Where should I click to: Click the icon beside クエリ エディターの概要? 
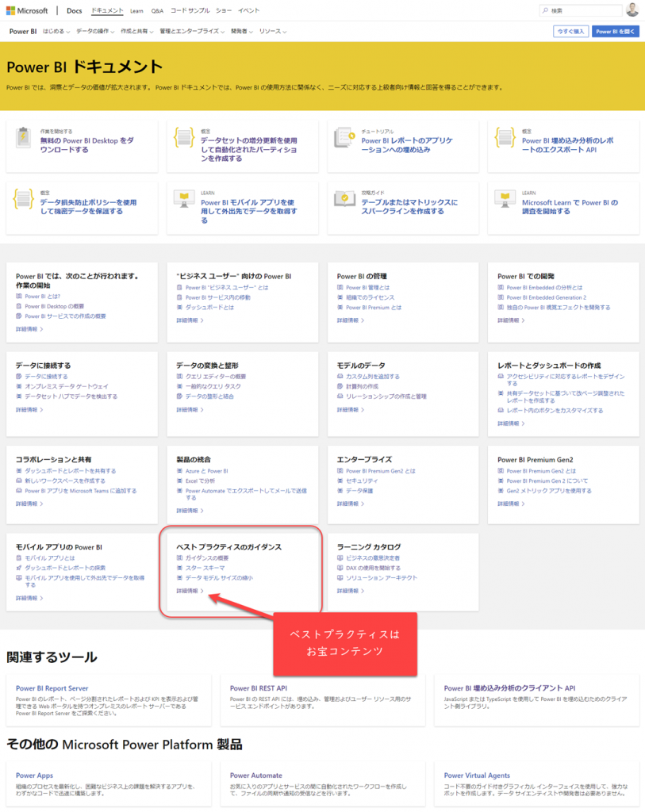[x=179, y=377]
